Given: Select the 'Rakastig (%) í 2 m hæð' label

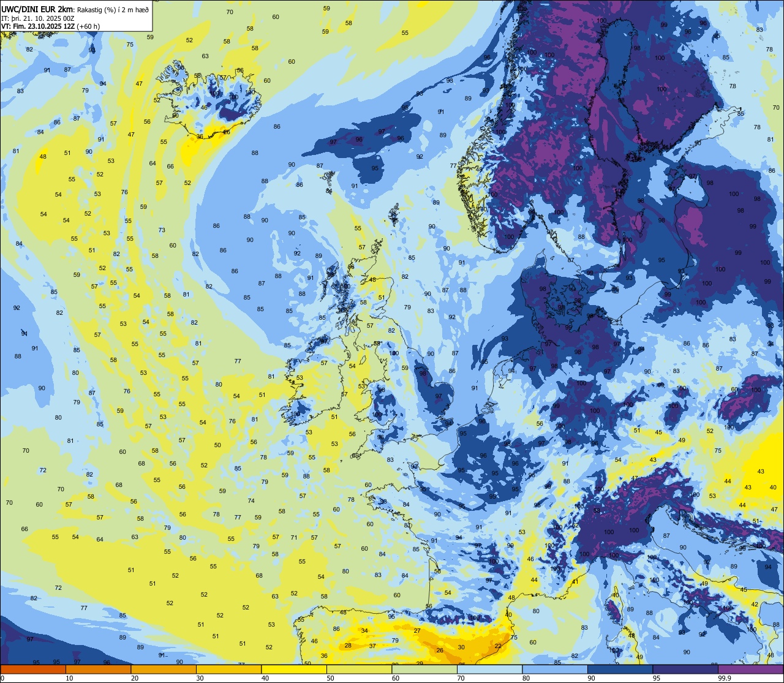Looking at the screenshot, I should [x=113, y=10].
